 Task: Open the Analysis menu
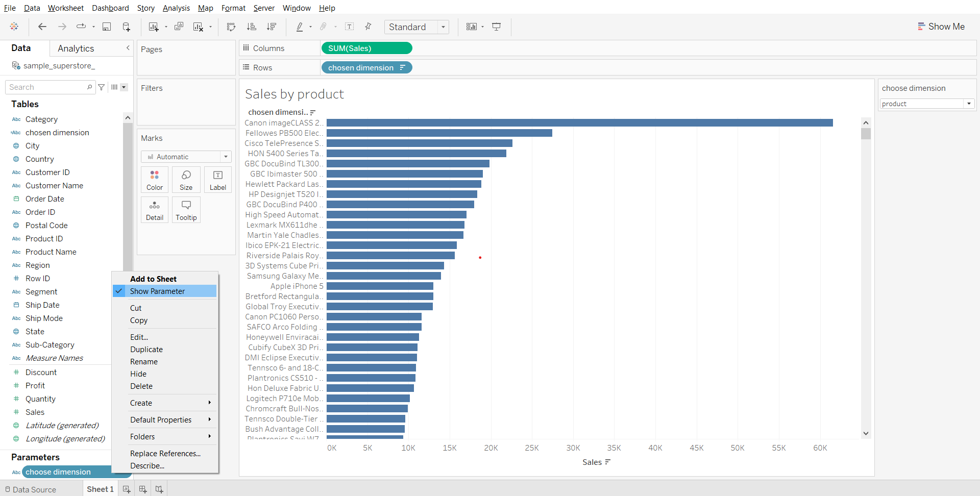coord(176,8)
